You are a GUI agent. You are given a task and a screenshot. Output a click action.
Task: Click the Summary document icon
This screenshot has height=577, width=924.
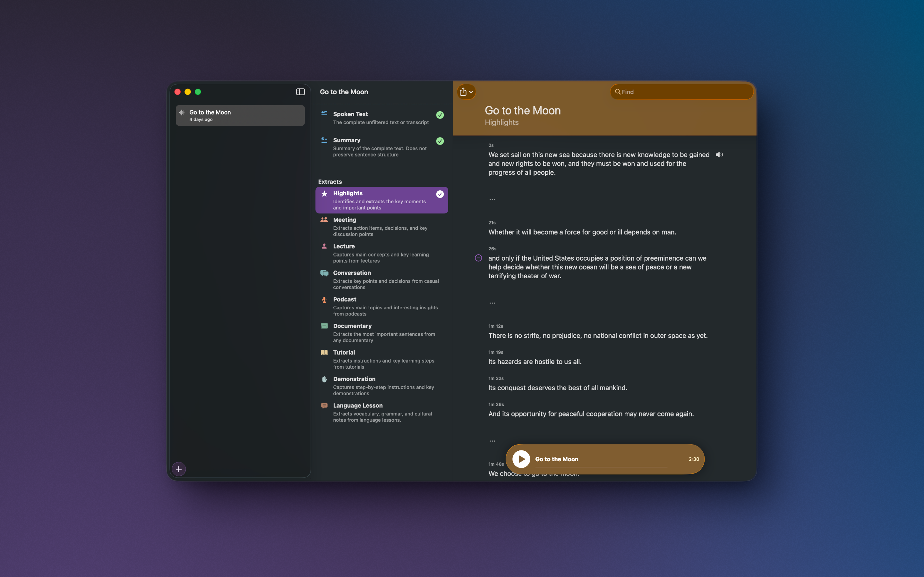click(324, 140)
